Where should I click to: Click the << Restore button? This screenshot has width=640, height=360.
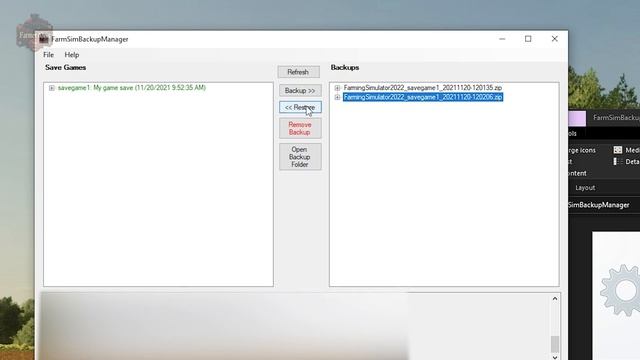point(300,107)
